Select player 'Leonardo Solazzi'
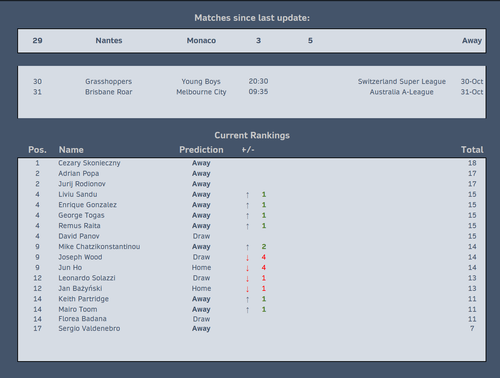The width and height of the screenshot is (500, 378). click(x=87, y=278)
